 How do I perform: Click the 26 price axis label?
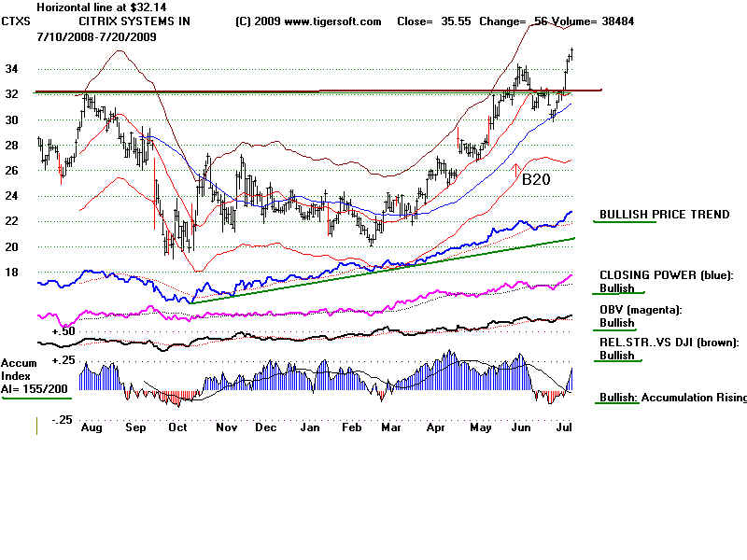(12, 170)
